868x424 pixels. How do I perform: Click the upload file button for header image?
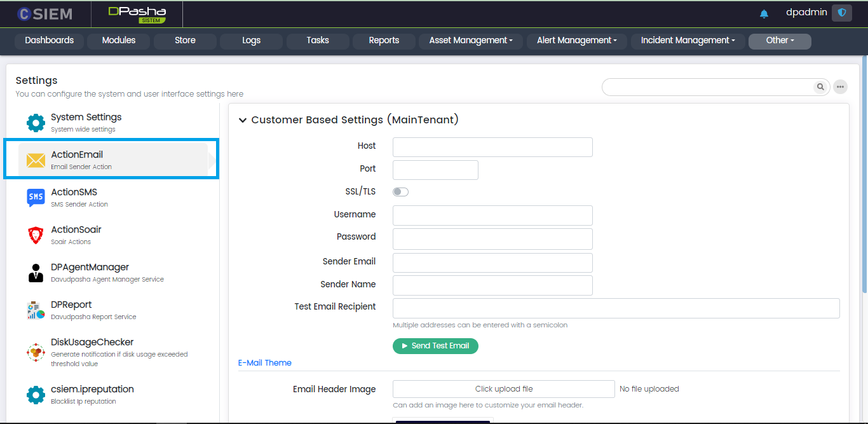503,389
